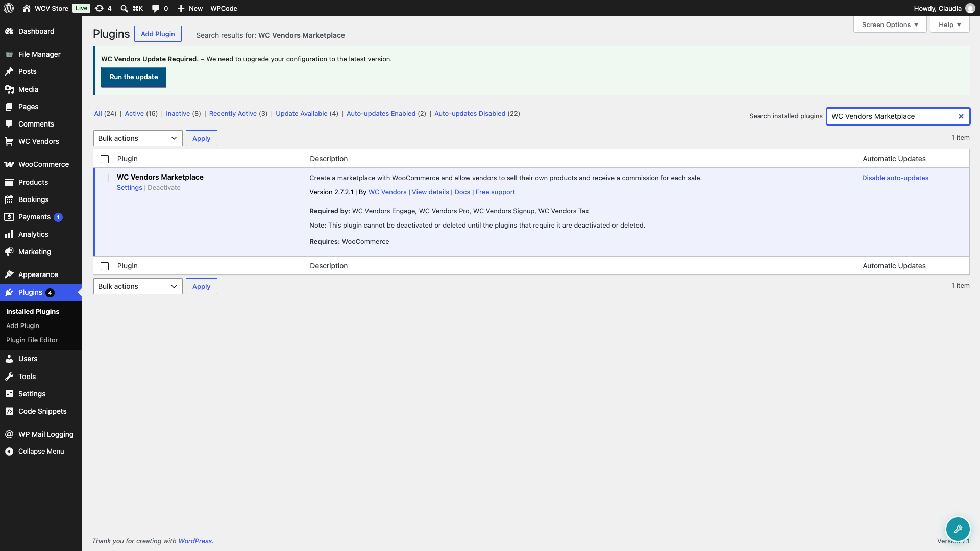Click the Collapse Menu arrow icon
This screenshot has width=980, height=551.
tap(9, 452)
